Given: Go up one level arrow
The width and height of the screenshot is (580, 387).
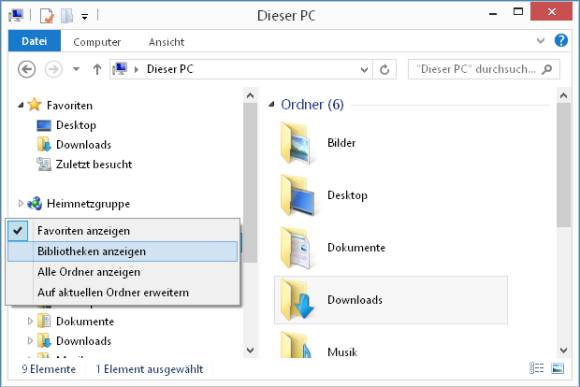Looking at the screenshot, I should point(97,69).
